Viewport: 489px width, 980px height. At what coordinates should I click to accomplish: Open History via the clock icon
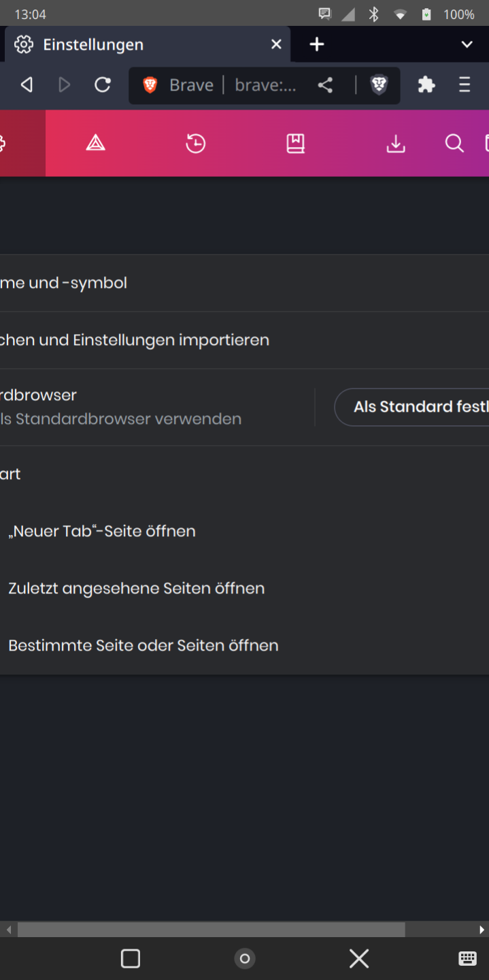pos(195,143)
